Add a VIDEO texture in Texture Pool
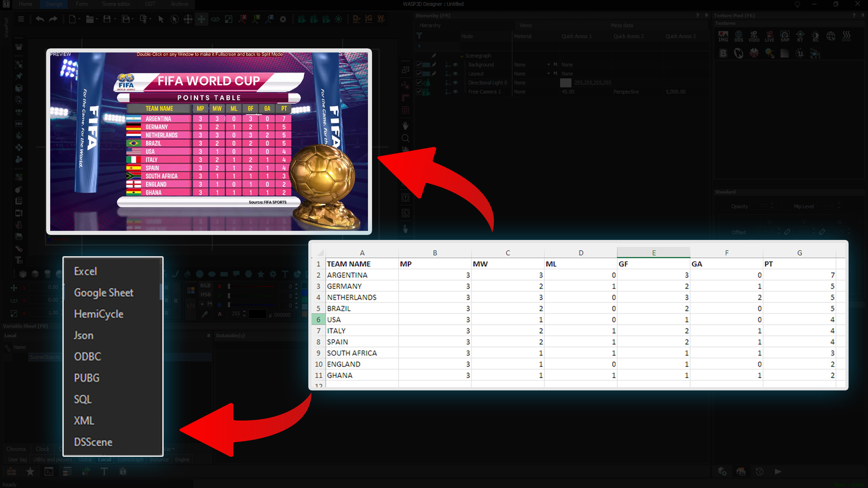The image size is (868, 488). tap(754, 36)
